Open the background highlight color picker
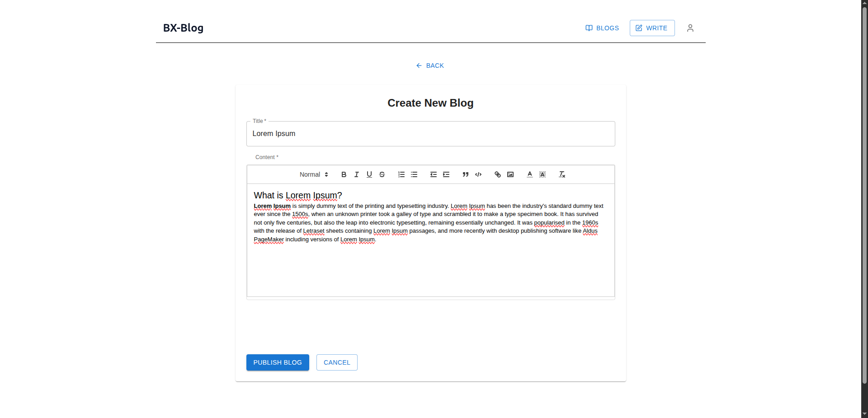The width and height of the screenshot is (868, 418). (x=542, y=174)
